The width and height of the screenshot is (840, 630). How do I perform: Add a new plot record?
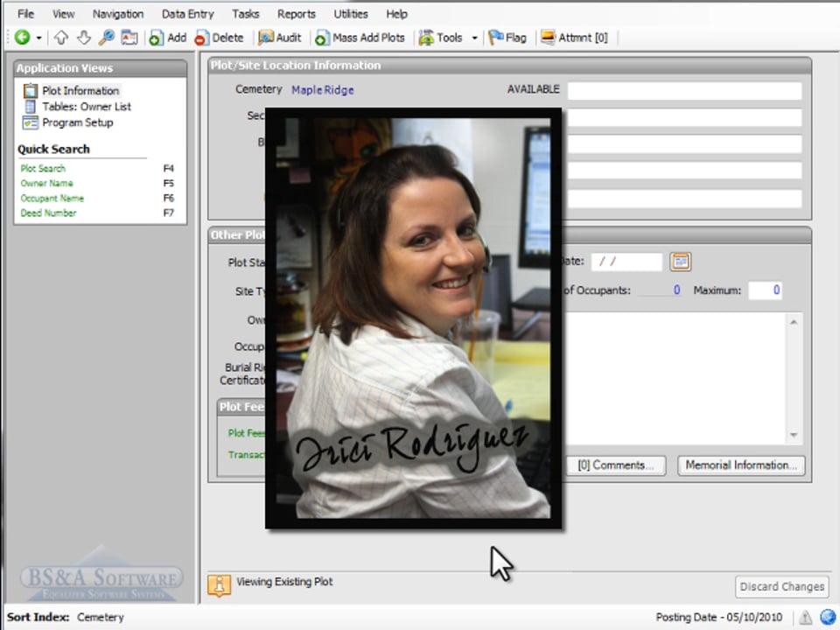(x=167, y=38)
